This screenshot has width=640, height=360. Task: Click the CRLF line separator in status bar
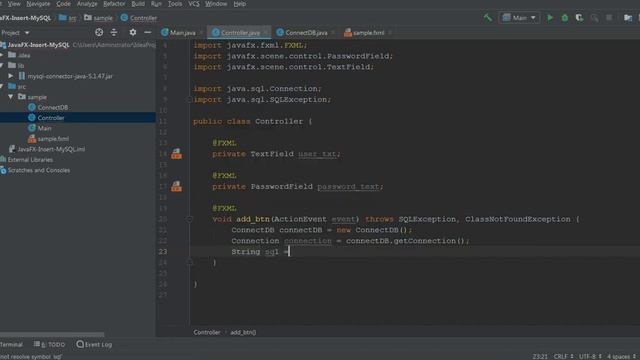point(563,356)
